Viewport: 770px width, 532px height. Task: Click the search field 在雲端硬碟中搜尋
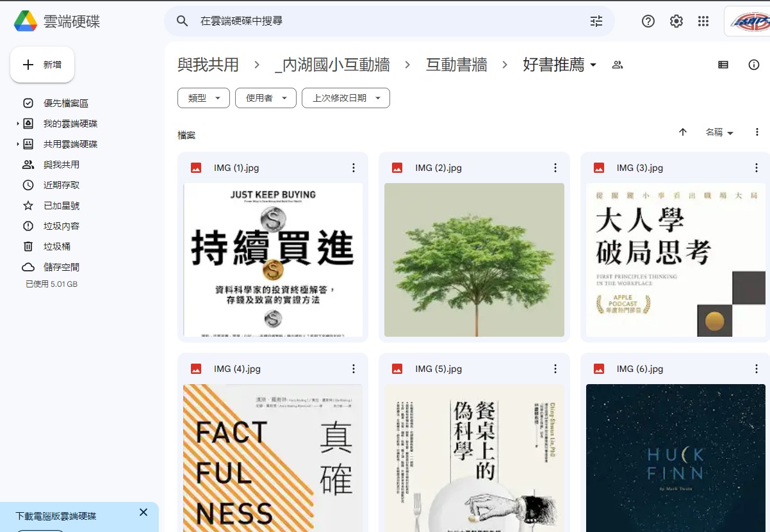point(391,21)
